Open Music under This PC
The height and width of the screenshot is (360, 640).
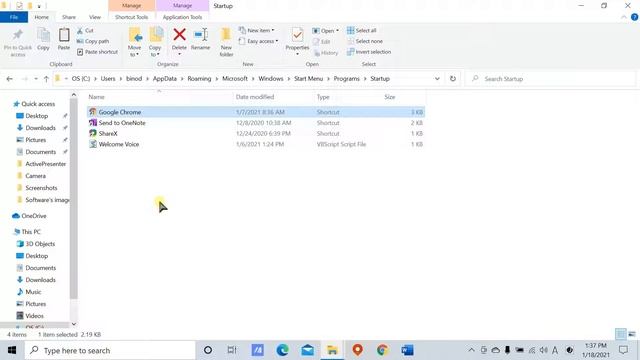point(33,292)
